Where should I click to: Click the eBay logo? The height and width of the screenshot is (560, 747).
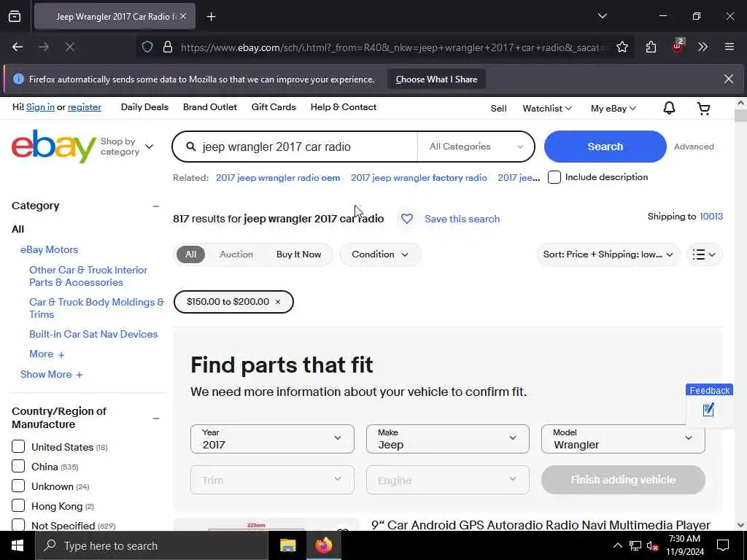point(54,146)
